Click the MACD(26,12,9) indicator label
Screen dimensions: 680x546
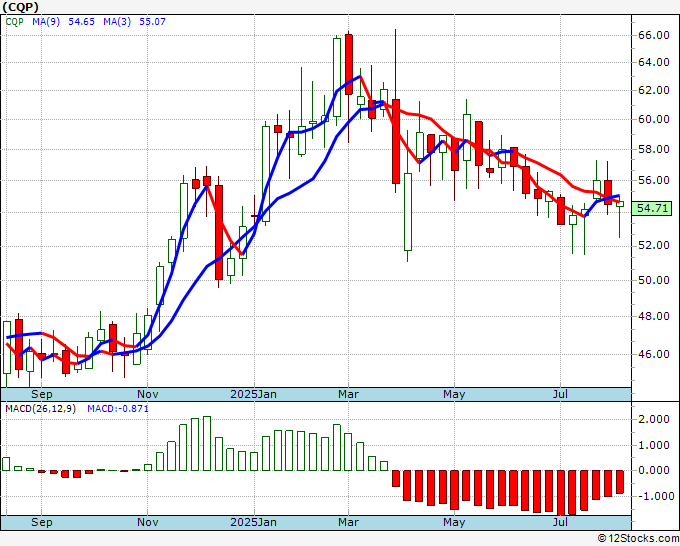pos(40,409)
